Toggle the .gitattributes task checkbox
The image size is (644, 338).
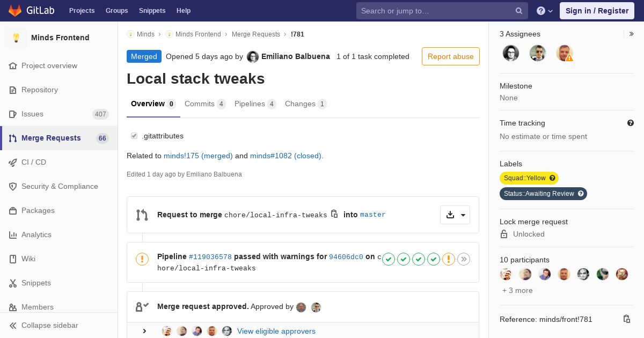tap(134, 136)
